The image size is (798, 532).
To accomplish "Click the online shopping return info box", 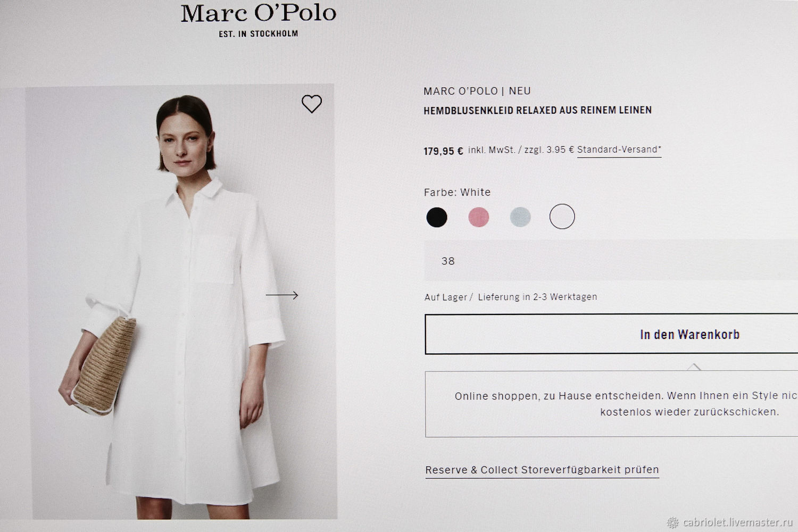I will click(611, 404).
